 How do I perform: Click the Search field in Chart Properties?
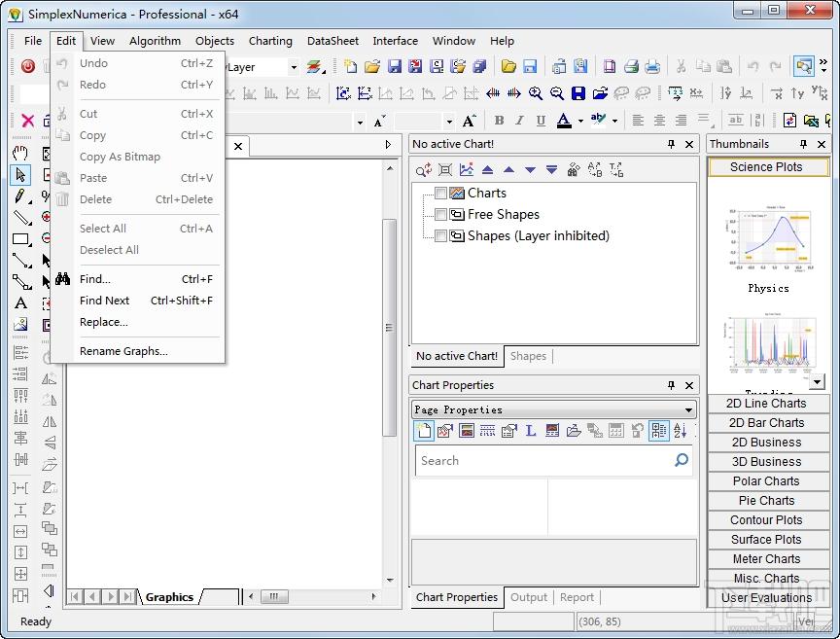553,460
